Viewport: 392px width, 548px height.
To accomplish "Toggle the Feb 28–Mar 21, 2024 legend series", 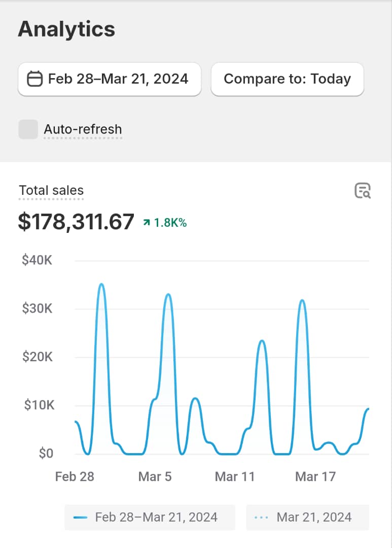I will [150, 518].
